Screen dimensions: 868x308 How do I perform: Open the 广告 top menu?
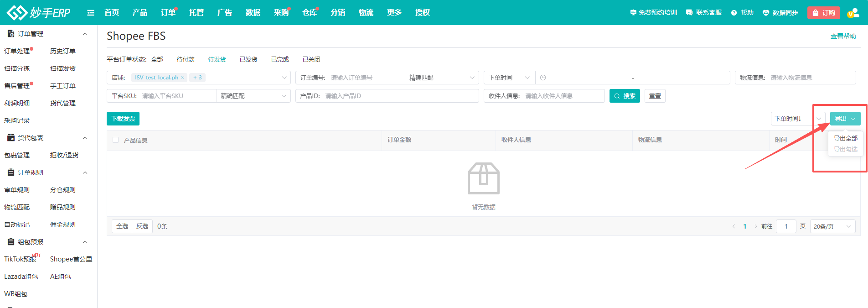coord(225,13)
